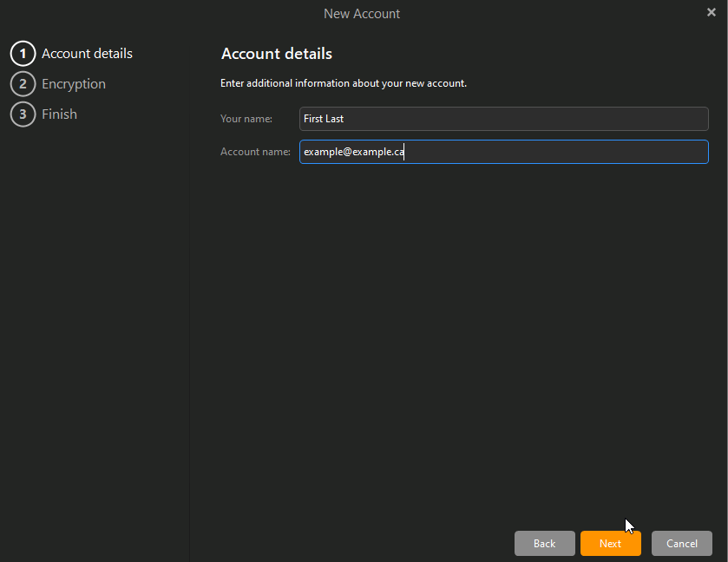Click the Next button

coord(610,543)
